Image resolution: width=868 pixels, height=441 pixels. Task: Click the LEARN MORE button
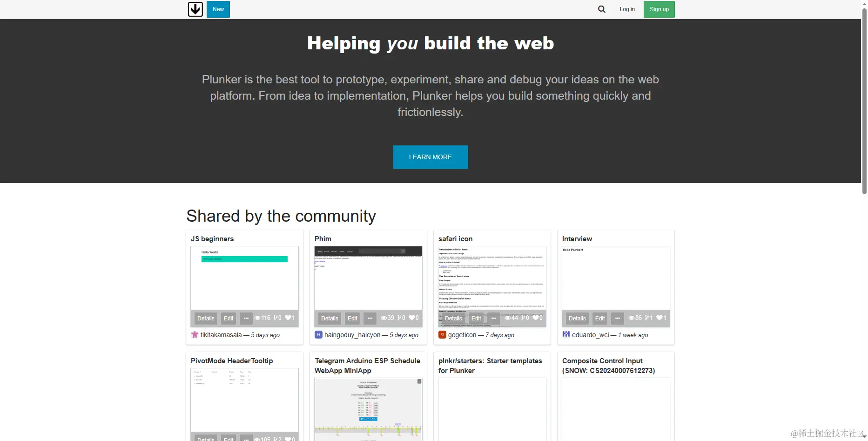point(431,157)
